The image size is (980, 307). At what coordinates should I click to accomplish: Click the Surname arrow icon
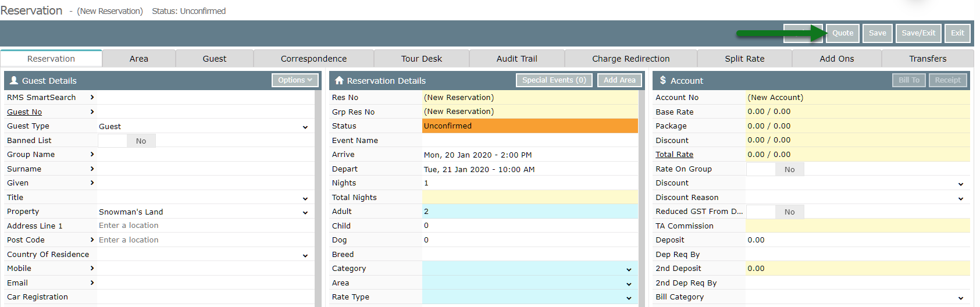pyautogui.click(x=92, y=169)
